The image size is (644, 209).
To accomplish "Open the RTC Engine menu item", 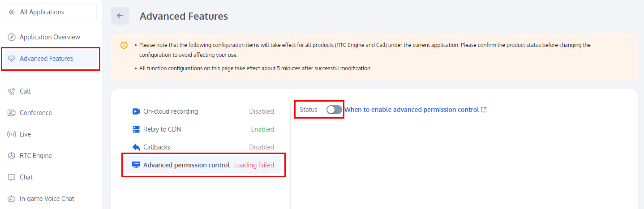I will [36, 156].
